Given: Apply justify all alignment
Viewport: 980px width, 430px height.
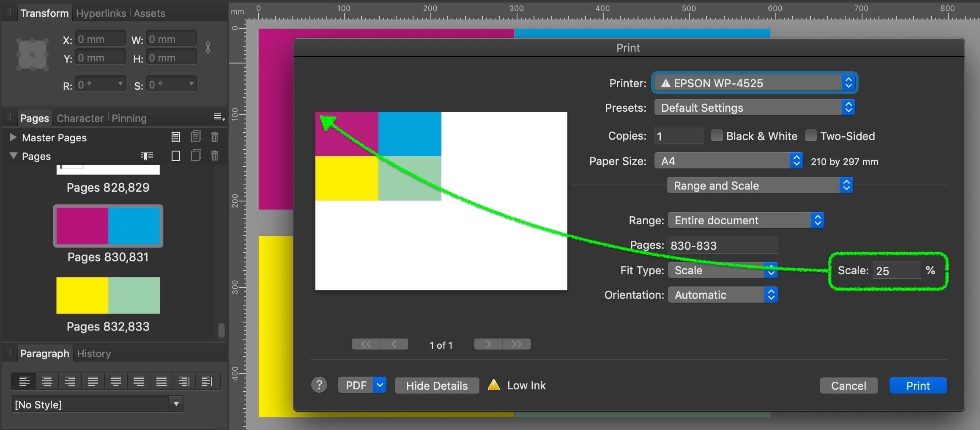Looking at the screenshot, I should pyautogui.click(x=162, y=381).
